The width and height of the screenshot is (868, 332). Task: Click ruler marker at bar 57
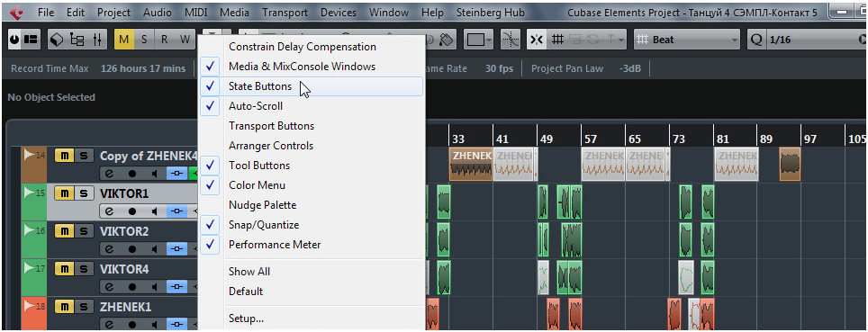590,139
